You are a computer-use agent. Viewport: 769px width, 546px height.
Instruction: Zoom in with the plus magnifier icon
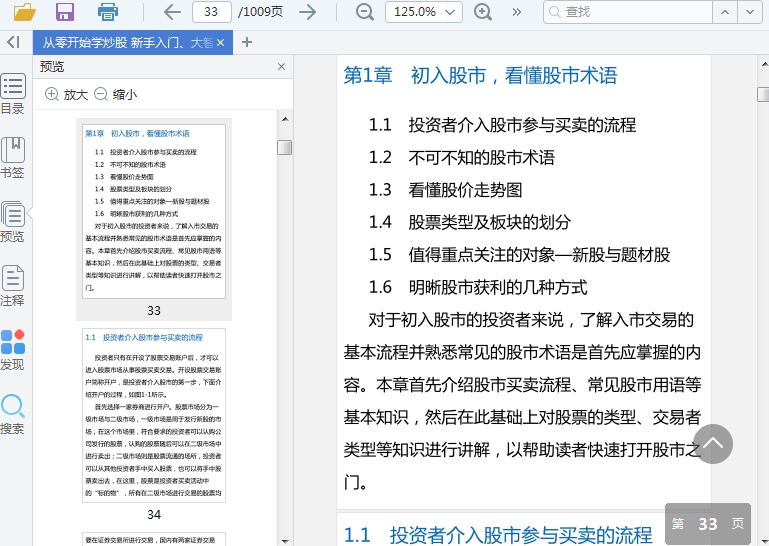click(x=483, y=12)
